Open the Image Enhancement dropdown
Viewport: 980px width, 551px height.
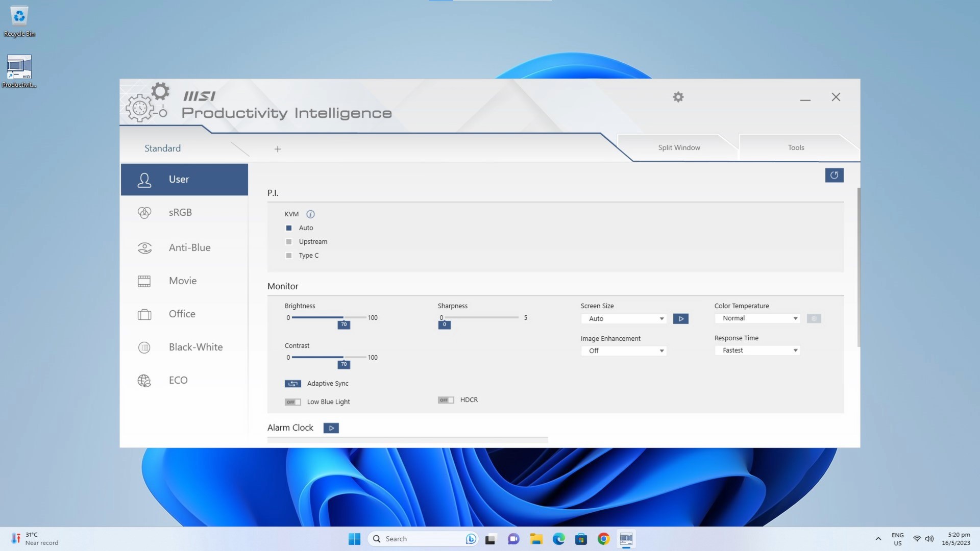624,350
